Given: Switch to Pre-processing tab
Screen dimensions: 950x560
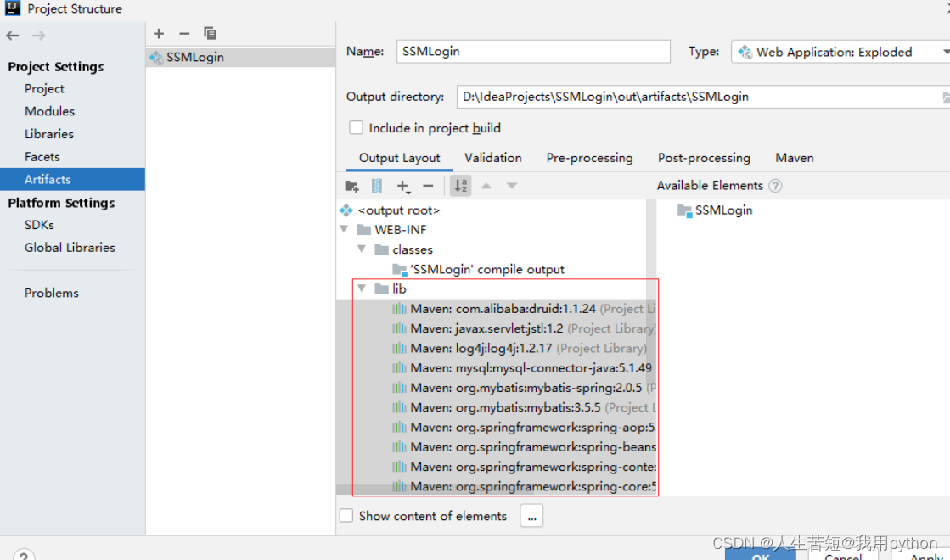Looking at the screenshot, I should [589, 158].
